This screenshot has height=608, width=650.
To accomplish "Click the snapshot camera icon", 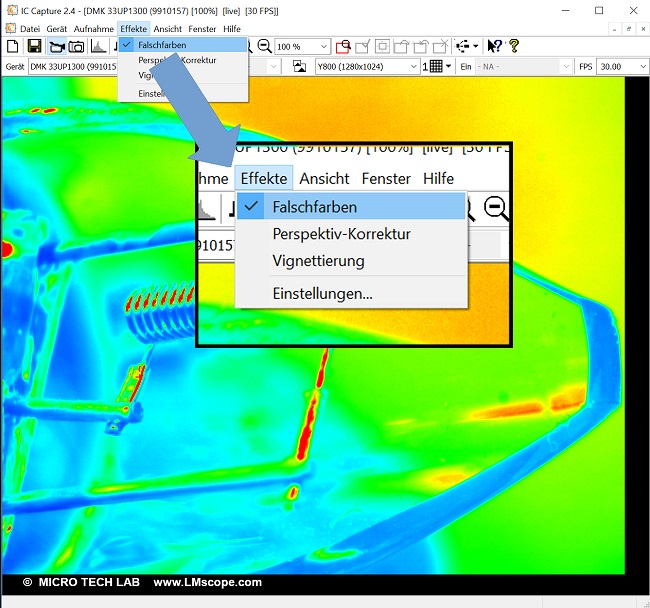I will (76, 47).
